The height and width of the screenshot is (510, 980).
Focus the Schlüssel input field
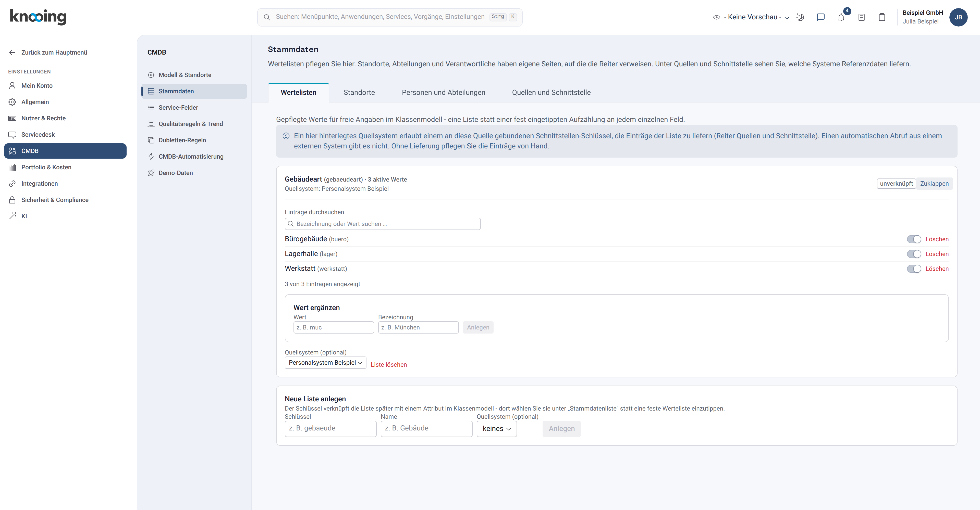point(330,429)
